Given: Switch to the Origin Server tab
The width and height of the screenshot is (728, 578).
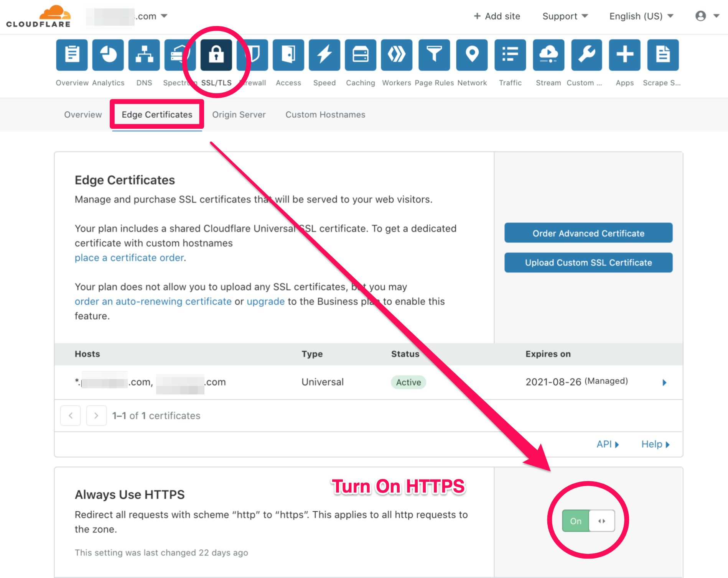Looking at the screenshot, I should pos(239,115).
